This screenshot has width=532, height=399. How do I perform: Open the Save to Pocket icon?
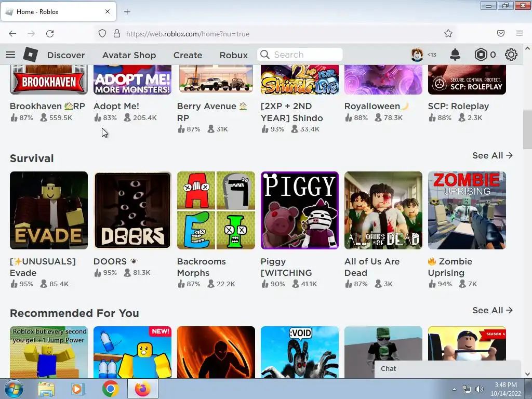click(501, 33)
